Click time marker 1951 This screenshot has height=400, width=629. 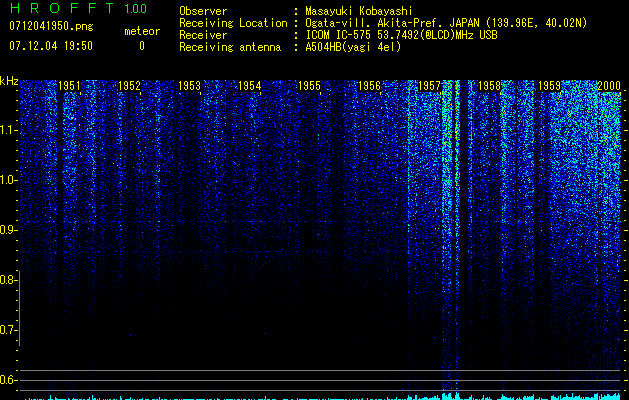click(69, 85)
